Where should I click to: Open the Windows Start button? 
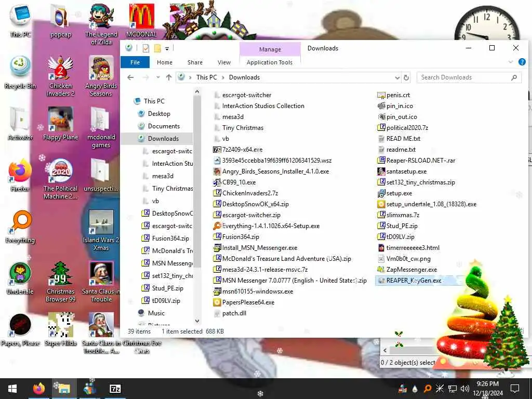pyautogui.click(x=12, y=389)
